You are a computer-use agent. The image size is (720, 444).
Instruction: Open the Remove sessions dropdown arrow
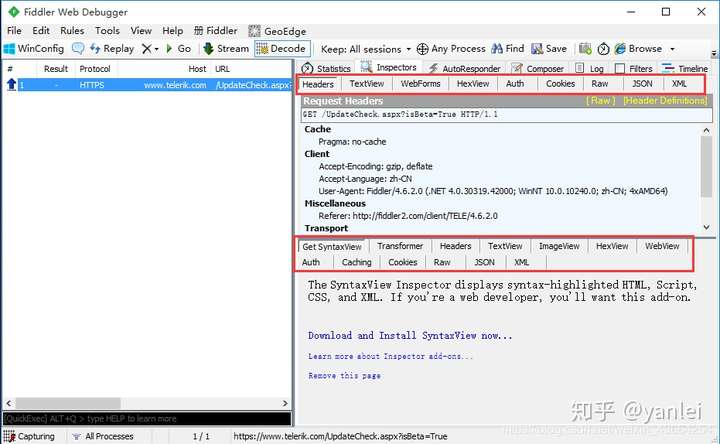157,49
